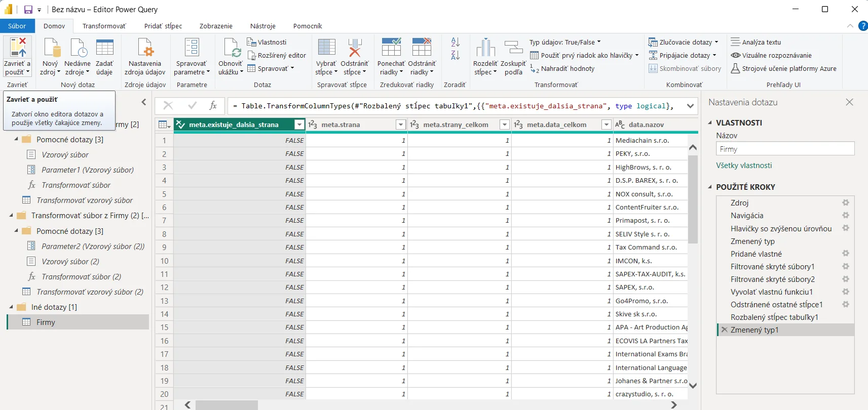Click the Obnoviť ukážku icon

coord(232,48)
